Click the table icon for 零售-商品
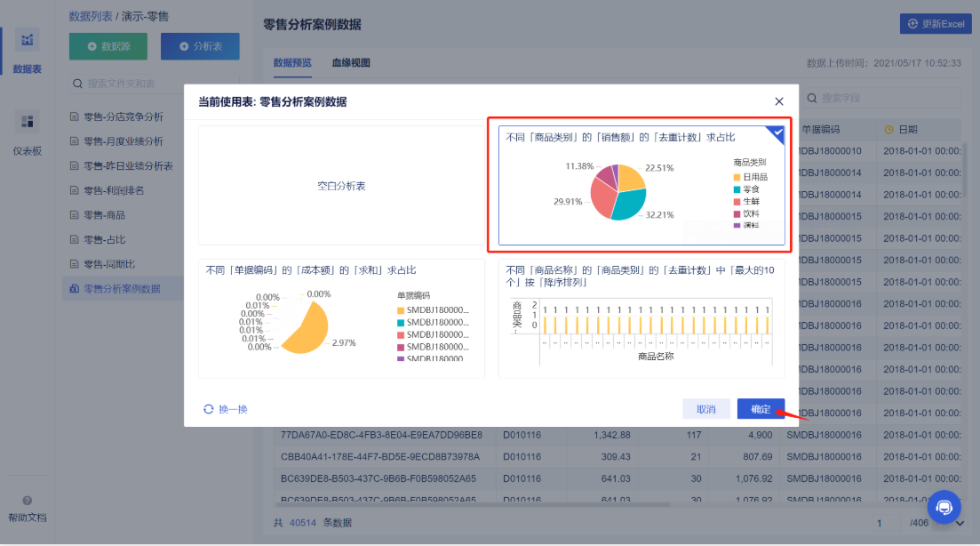The image size is (980, 546). coord(75,214)
